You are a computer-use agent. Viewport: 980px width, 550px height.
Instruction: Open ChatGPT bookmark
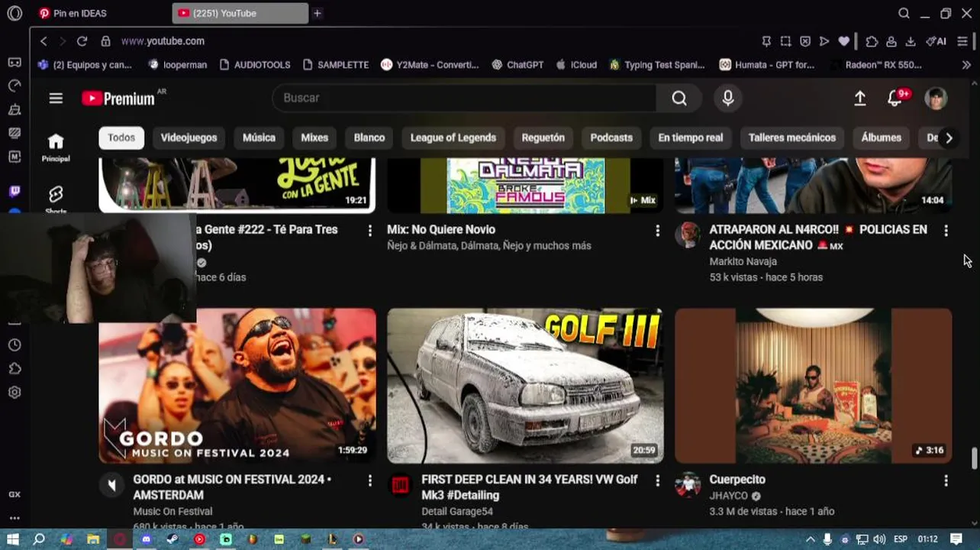tap(517, 65)
